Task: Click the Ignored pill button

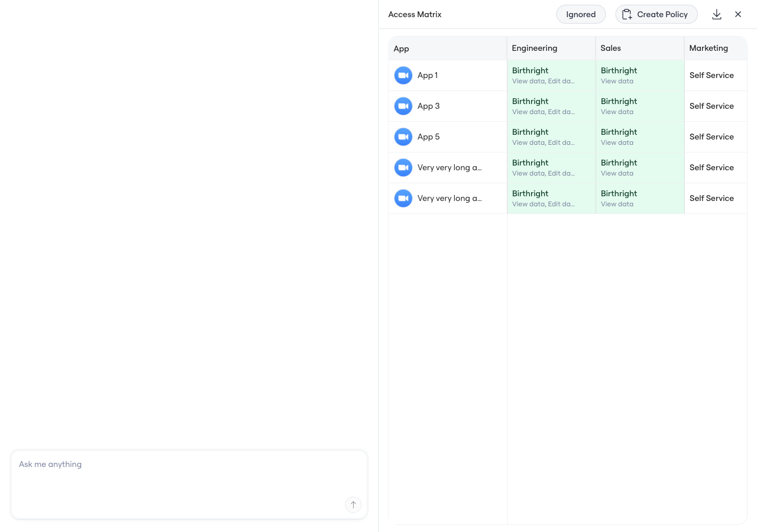Action: click(x=581, y=14)
